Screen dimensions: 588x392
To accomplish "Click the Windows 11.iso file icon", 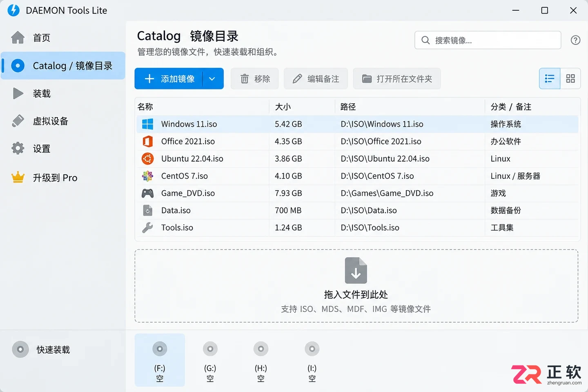I will pos(147,124).
